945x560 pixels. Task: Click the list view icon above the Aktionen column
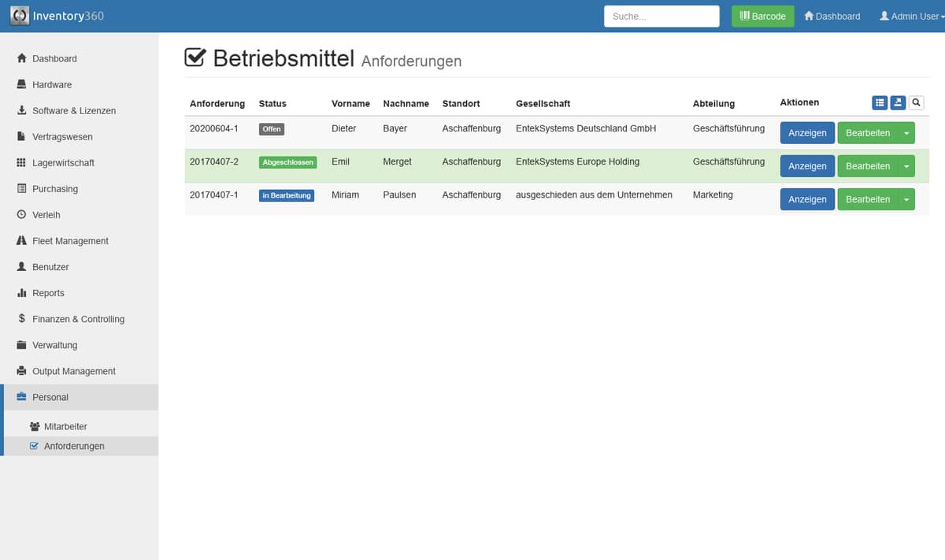(880, 102)
